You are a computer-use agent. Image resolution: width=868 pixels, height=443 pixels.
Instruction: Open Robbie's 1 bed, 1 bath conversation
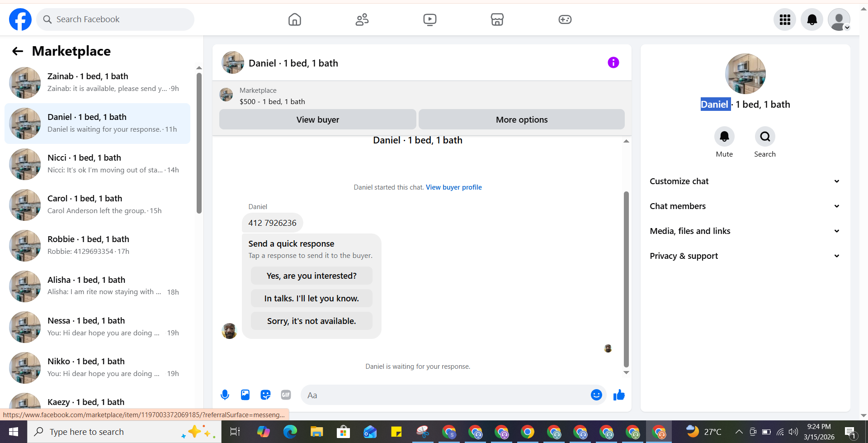97,246
